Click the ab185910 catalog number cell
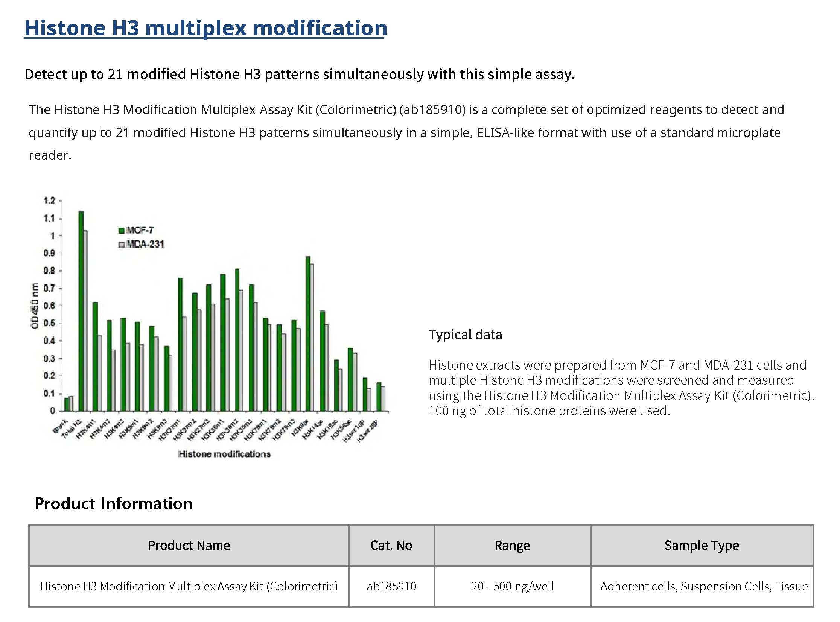Image resolution: width=840 pixels, height=622 pixels. coord(391,586)
